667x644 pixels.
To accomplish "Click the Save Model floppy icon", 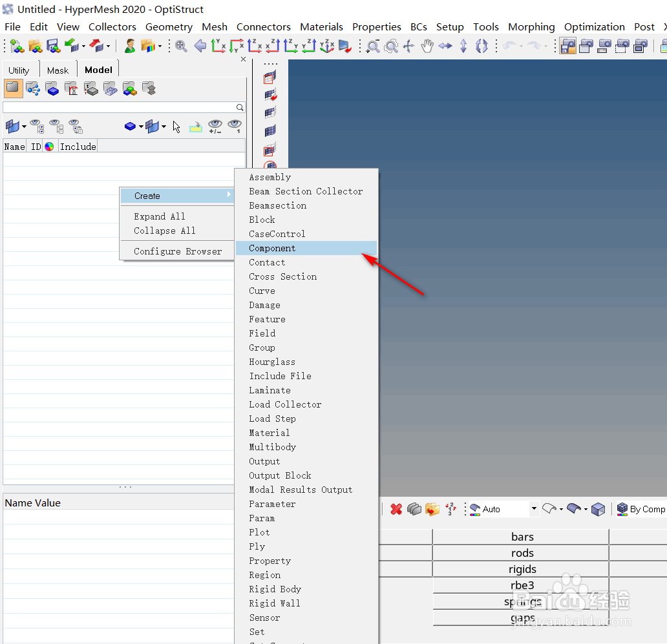I will tap(54, 46).
